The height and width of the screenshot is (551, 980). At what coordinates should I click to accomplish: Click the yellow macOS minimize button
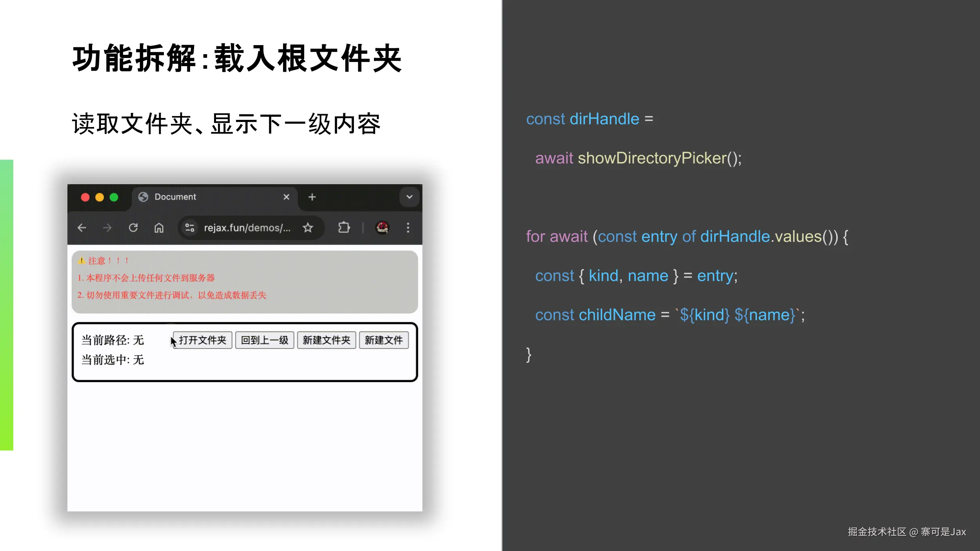coord(100,197)
